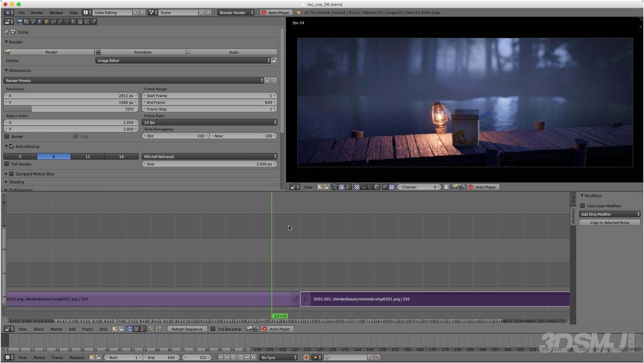Image resolution: width=644 pixels, height=363 pixels.
Task: Toggle the Anti-Aliasing checkbox
Action: 12,146
